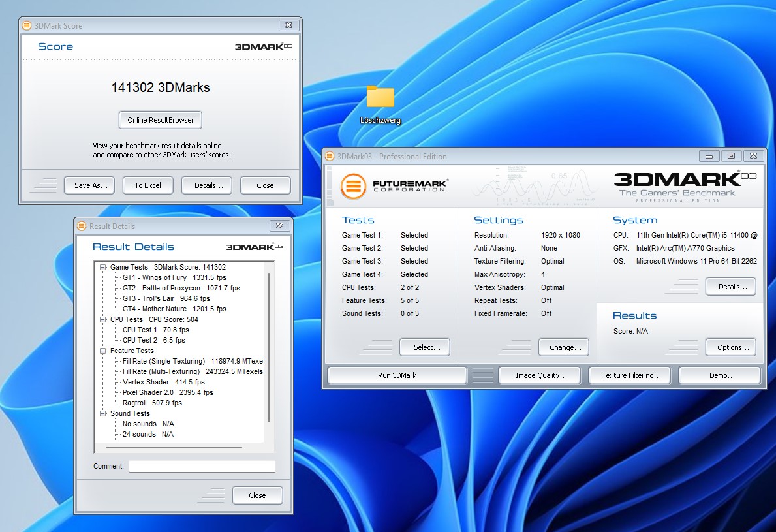Screen dimensions: 776x532
Task: Minimize the 3DMark03 Professional Edition window
Action: [709, 156]
